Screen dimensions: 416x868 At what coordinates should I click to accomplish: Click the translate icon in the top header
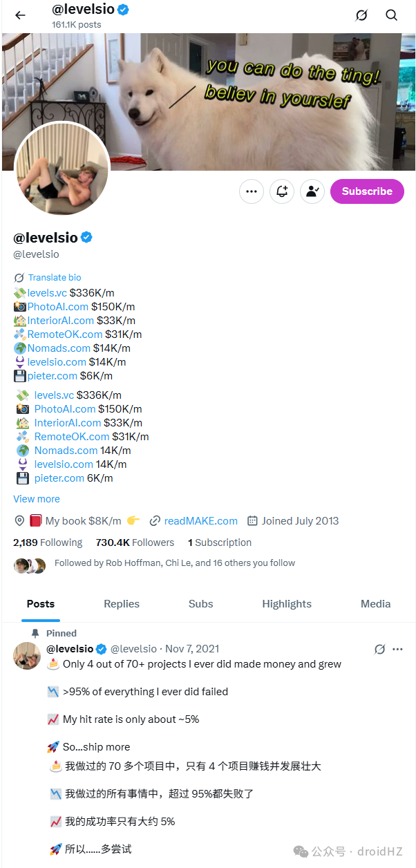tap(361, 15)
